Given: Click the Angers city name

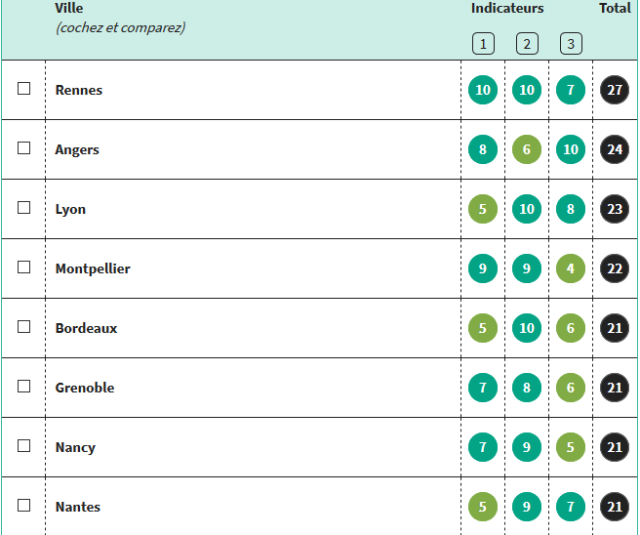Looking at the screenshot, I should point(77,150).
